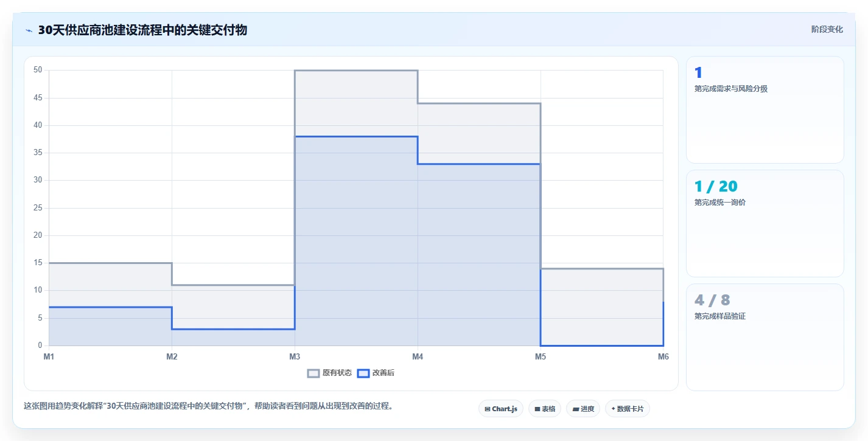
Task: Click the 1 / 20 value
Action: click(716, 186)
